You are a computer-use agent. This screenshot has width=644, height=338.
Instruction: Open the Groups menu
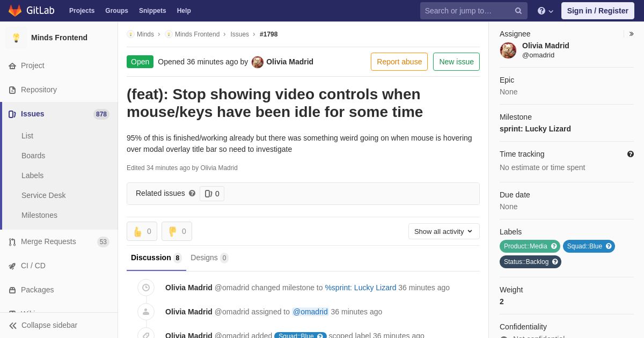click(116, 11)
